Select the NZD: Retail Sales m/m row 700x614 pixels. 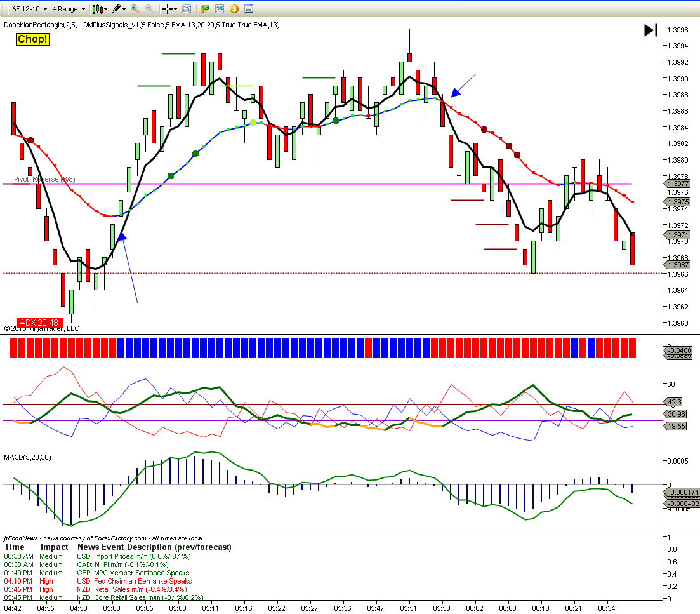[x=96, y=589]
